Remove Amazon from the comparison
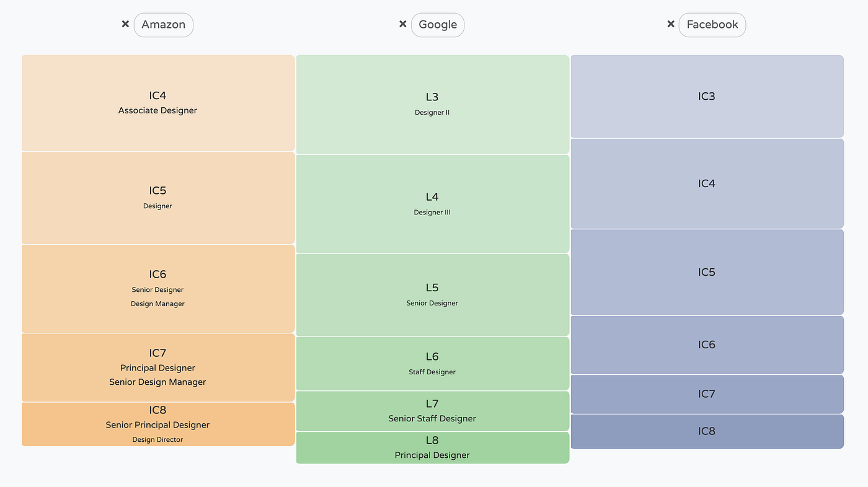 click(x=125, y=24)
